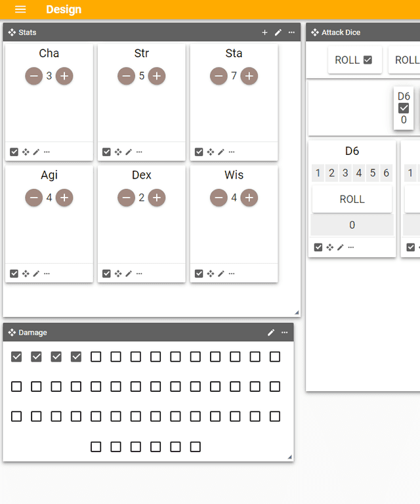
Task: Click the edit pencil in Stats panel header
Action: pyautogui.click(x=278, y=32)
